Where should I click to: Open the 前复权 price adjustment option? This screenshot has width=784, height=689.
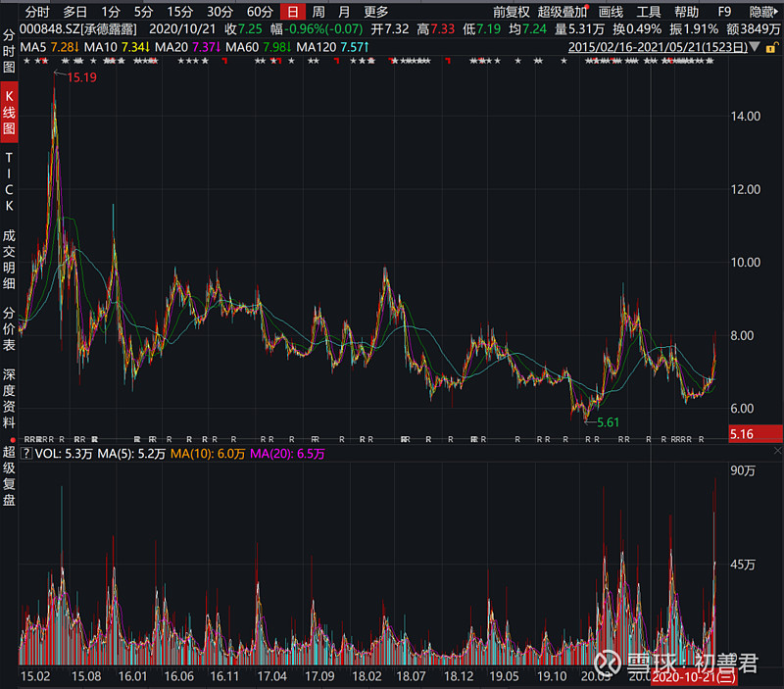pyautogui.click(x=511, y=12)
